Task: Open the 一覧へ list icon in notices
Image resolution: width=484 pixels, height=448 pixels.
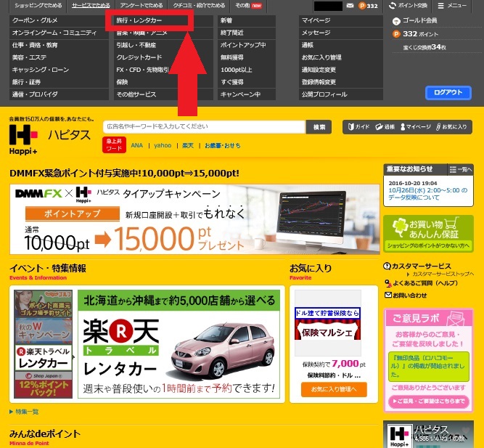Action: (x=460, y=169)
